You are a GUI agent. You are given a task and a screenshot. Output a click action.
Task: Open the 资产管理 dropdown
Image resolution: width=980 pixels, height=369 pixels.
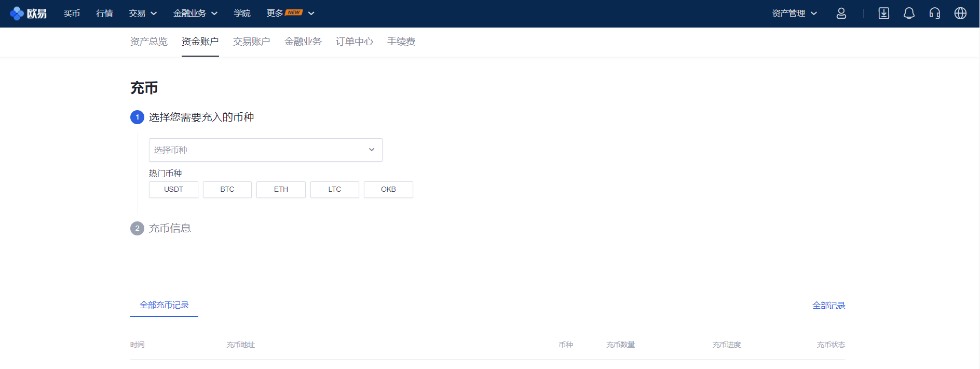click(x=794, y=14)
